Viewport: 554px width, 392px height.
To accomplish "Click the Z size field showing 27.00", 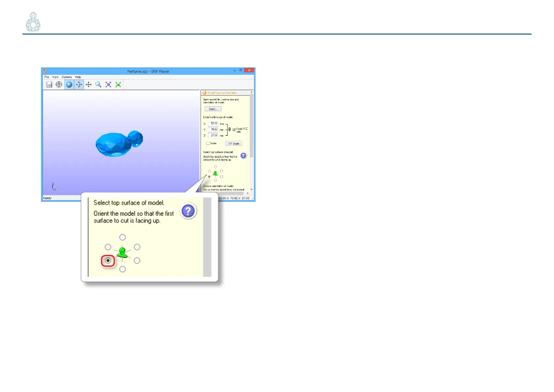I will 213,135.
